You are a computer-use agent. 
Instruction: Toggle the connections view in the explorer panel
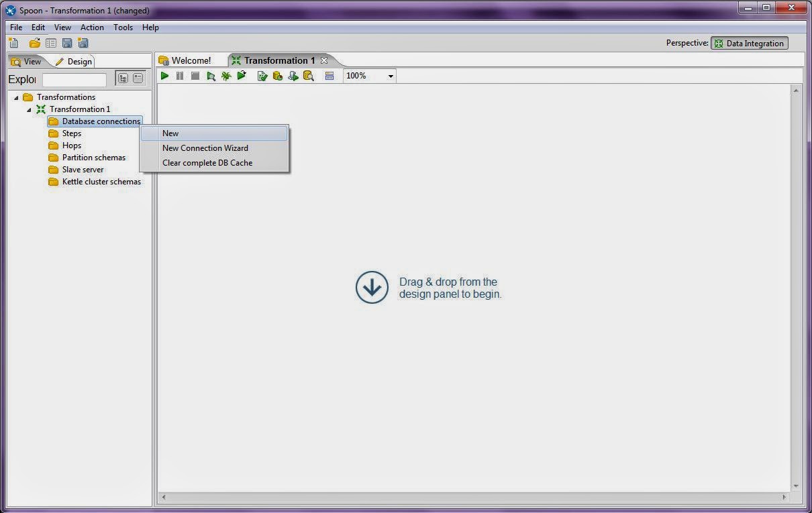tap(123, 78)
